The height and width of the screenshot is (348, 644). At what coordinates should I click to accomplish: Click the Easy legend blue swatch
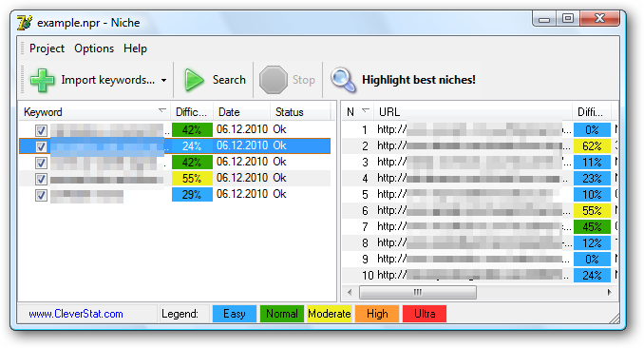coord(234,314)
